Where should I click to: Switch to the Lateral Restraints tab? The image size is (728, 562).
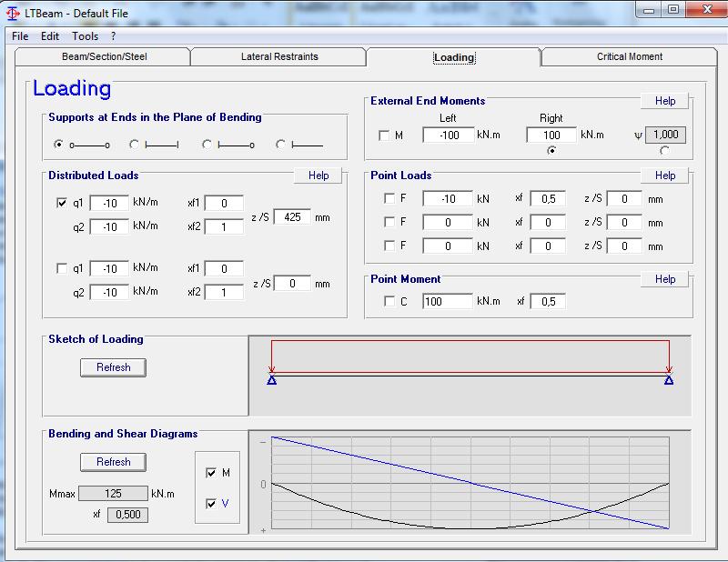pyautogui.click(x=279, y=56)
